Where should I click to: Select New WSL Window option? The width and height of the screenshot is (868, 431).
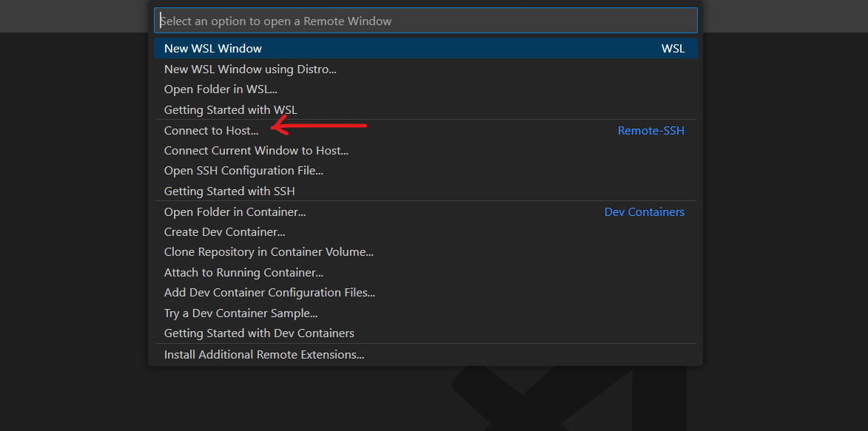(x=212, y=48)
